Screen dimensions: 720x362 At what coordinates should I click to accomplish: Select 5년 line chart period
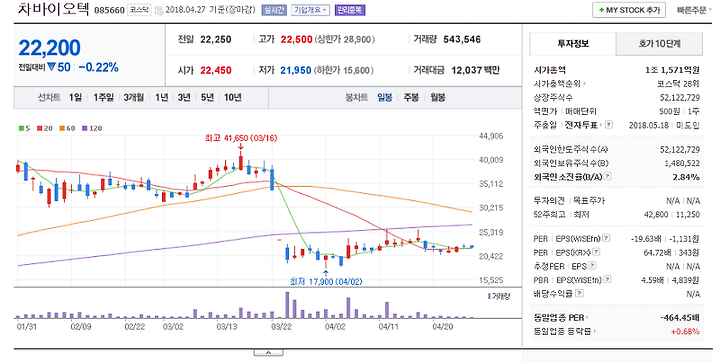(x=207, y=97)
